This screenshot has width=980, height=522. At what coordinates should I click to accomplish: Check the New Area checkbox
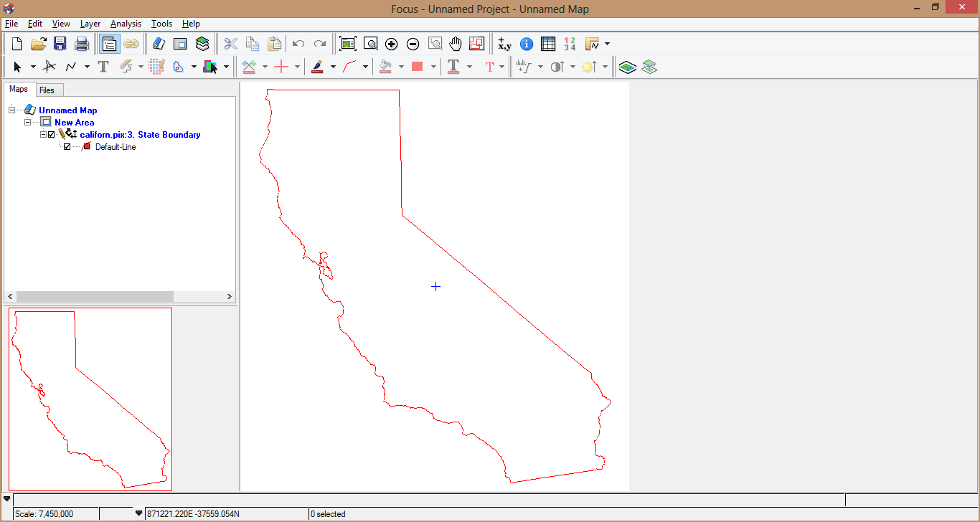46,122
